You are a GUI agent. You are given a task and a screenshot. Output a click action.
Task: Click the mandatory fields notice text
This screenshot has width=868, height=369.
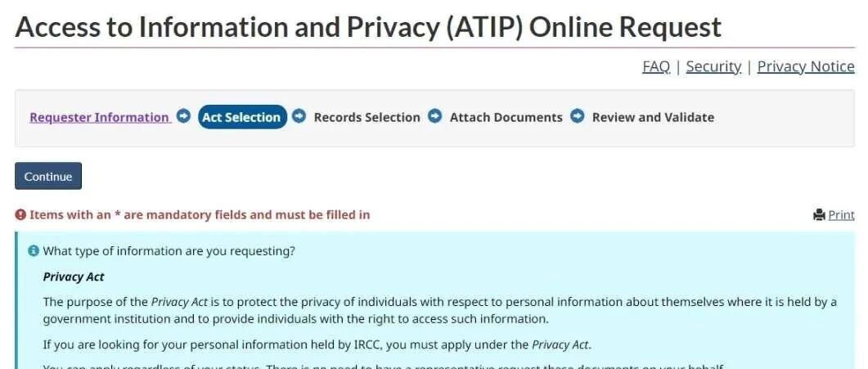200,214
